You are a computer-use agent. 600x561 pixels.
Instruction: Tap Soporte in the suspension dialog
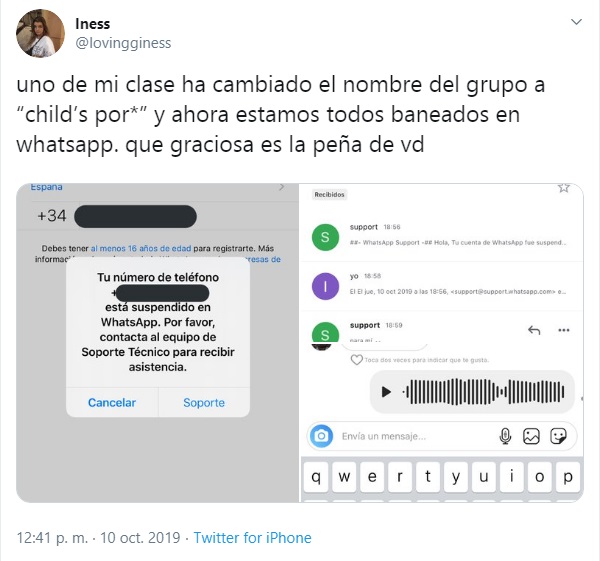click(x=204, y=403)
